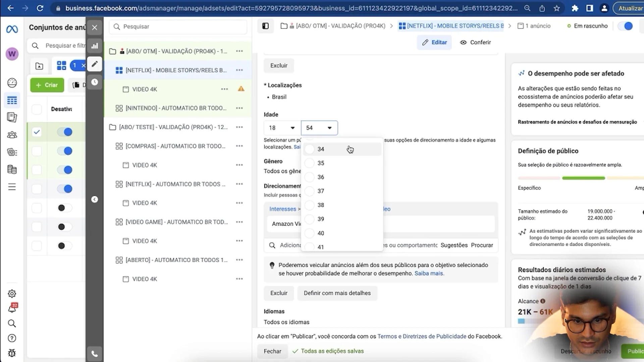Toggle the sidebar panel layout icon
Image resolution: width=644 pixels, height=362 pixels.
click(x=265, y=26)
